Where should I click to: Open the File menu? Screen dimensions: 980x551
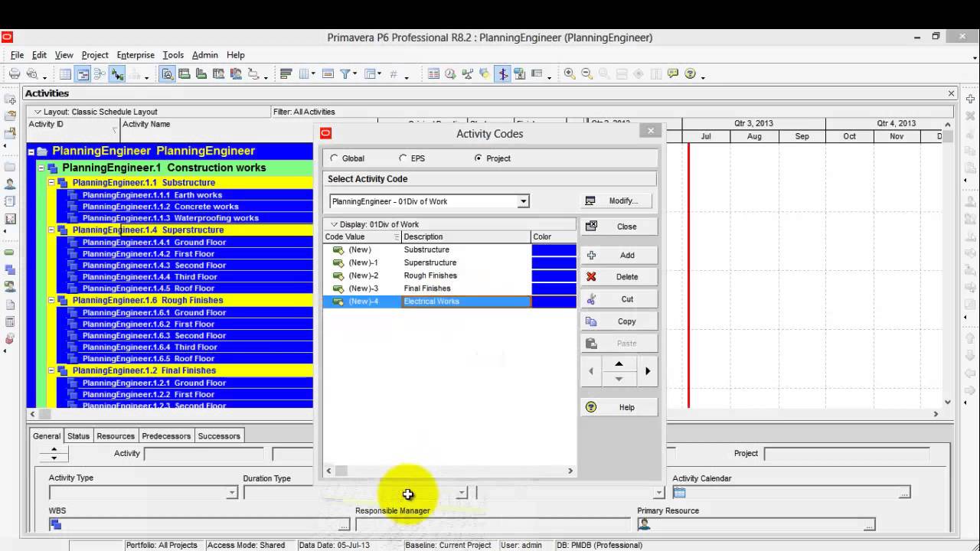17,55
